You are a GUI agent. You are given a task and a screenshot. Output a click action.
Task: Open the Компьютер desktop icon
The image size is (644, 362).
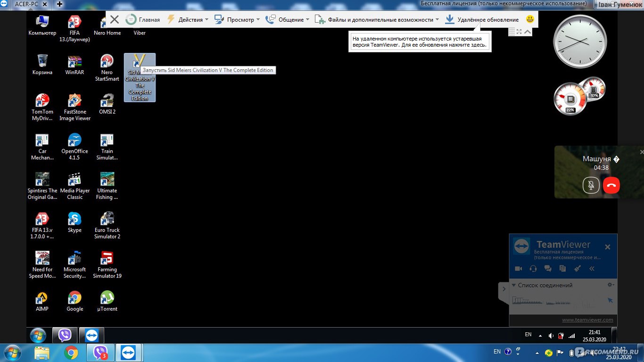click(x=42, y=25)
